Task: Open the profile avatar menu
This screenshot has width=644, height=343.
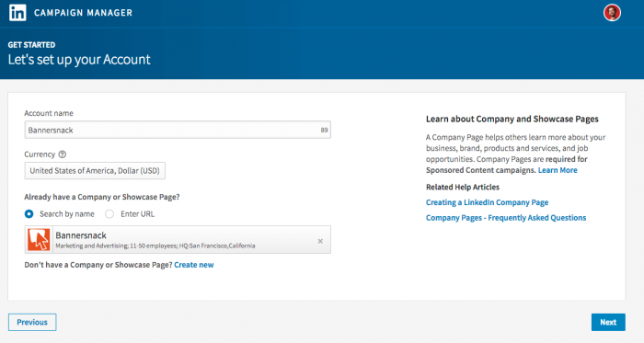Action: click(612, 13)
